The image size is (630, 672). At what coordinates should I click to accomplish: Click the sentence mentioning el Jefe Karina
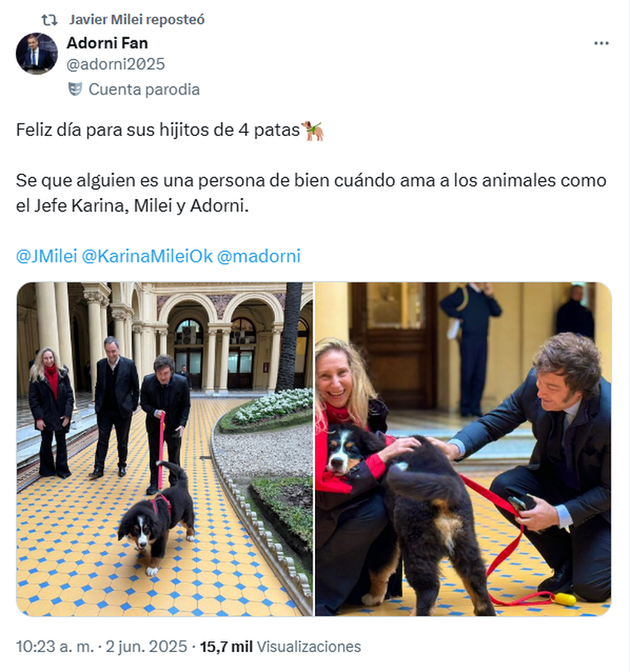pos(311,193)
